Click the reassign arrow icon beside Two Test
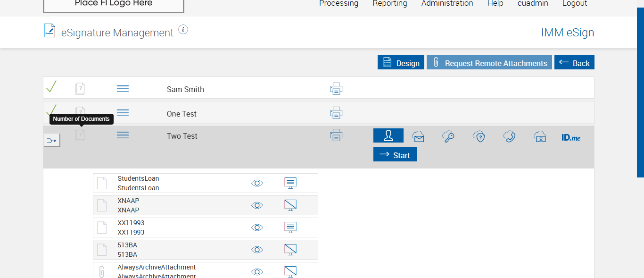This screenshot has height=278, width=644. click(x=52, y=140)
